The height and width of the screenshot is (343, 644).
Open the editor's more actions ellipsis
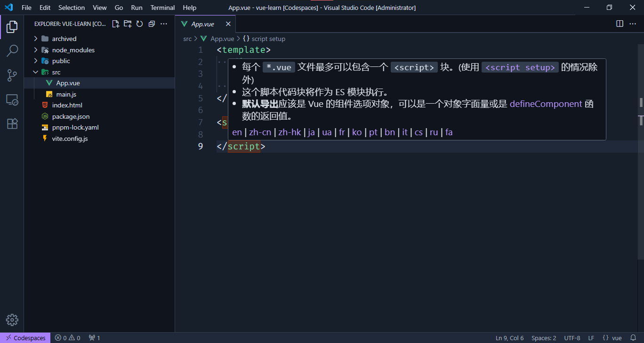[x=632, y=24]
